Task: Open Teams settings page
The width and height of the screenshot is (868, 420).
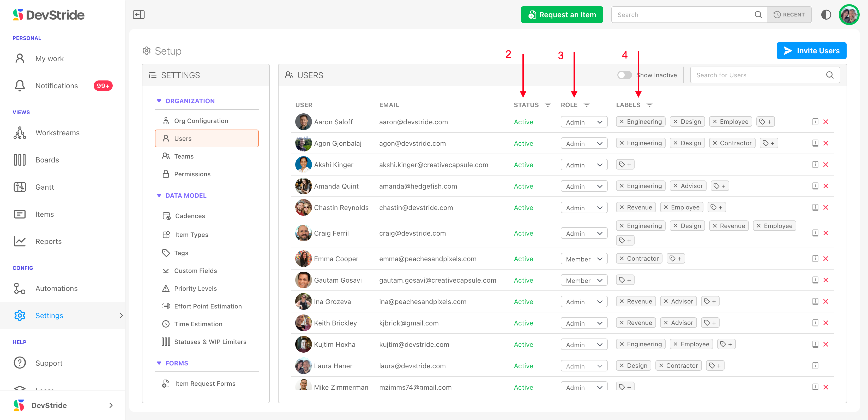Action: click(x=184, y=156)
